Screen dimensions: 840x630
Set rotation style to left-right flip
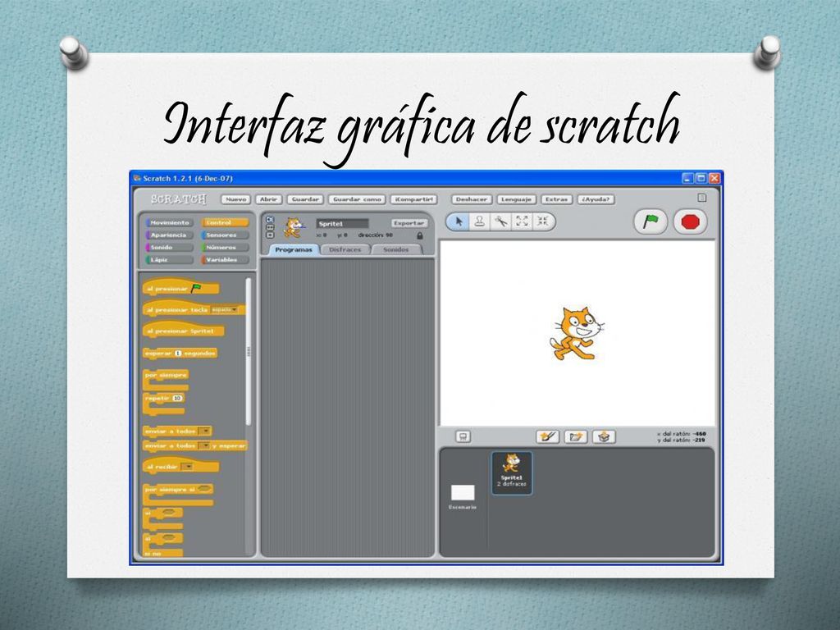270,227
